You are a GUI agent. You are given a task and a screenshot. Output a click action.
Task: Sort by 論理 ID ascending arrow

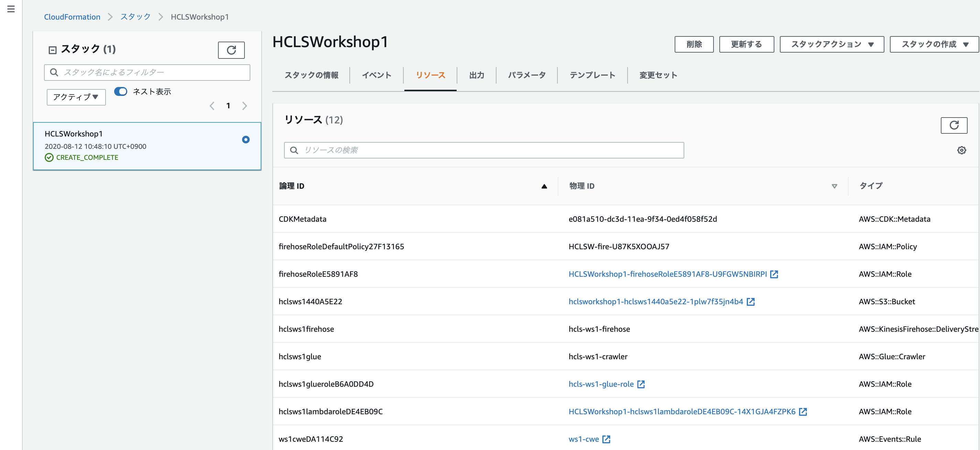click(x=544, y=186)
